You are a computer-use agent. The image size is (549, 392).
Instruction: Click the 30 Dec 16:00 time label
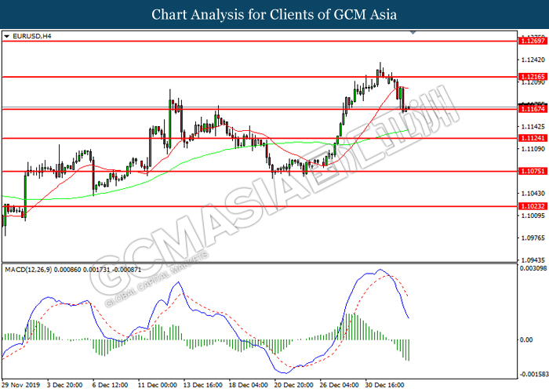[385, 385]
